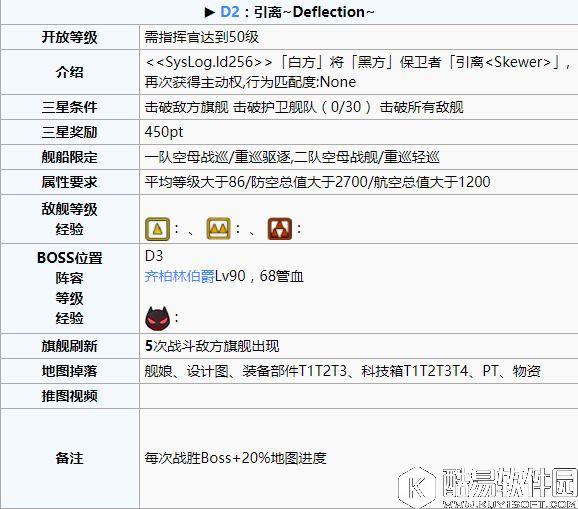Select the condition 击破护卫舰队（0/30）

pyautogui.click(x=303, y=107)
